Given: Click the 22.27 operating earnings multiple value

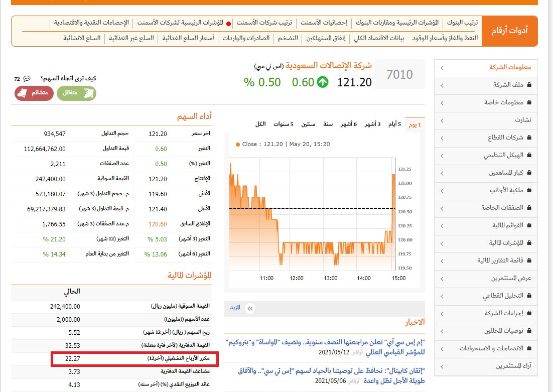Looking at the screenshot, I should coord(72,359).
